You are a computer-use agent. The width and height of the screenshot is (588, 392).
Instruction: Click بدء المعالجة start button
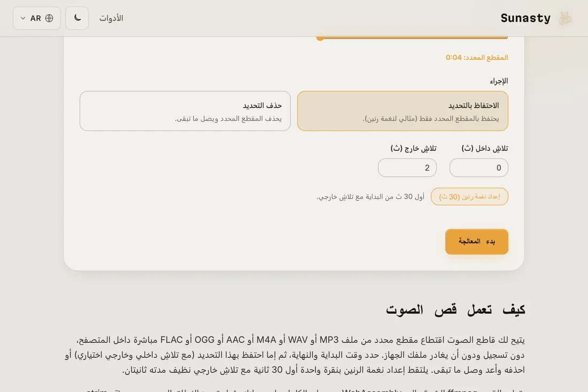tap(477, 242)
